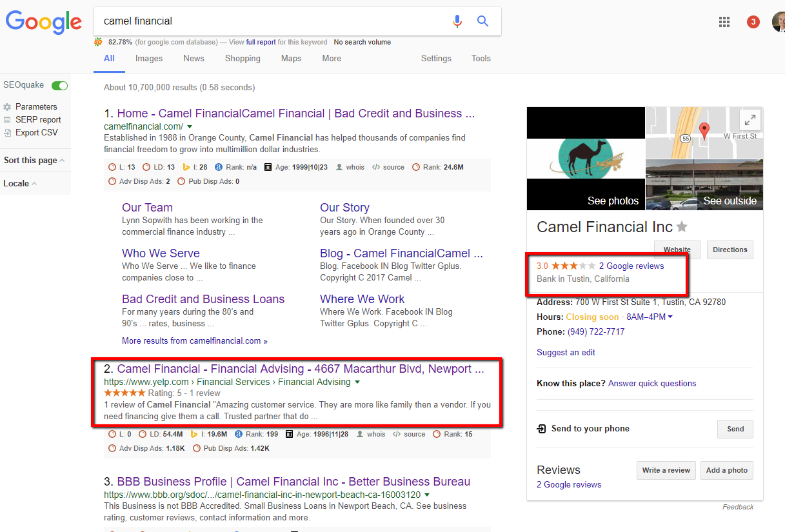This screenshot has width=785, height=532.
Task: Click Suggest an edit
Action: [566, 352]
